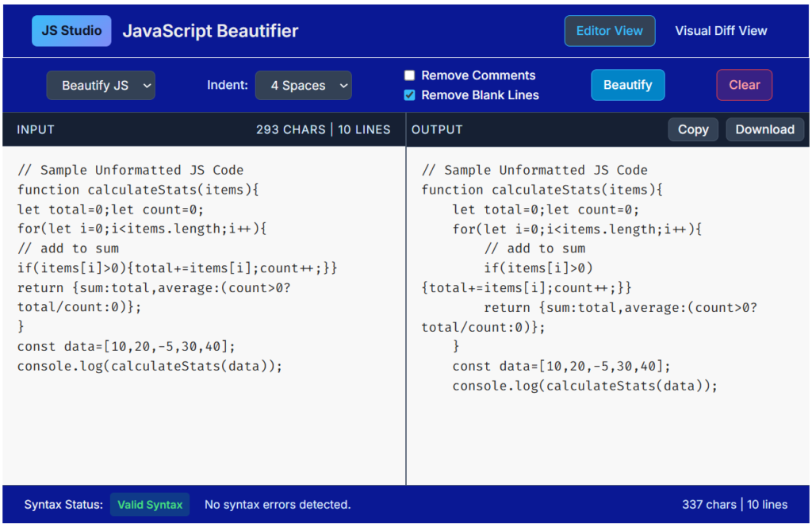The width and height of the screenshot is (812, 527).
Task: Click the JavaScript Beautifier title
Action: (x=210, y=31)
